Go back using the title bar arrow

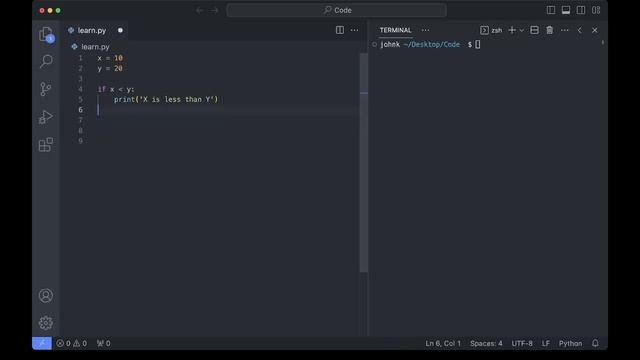(x=200, y=10)
